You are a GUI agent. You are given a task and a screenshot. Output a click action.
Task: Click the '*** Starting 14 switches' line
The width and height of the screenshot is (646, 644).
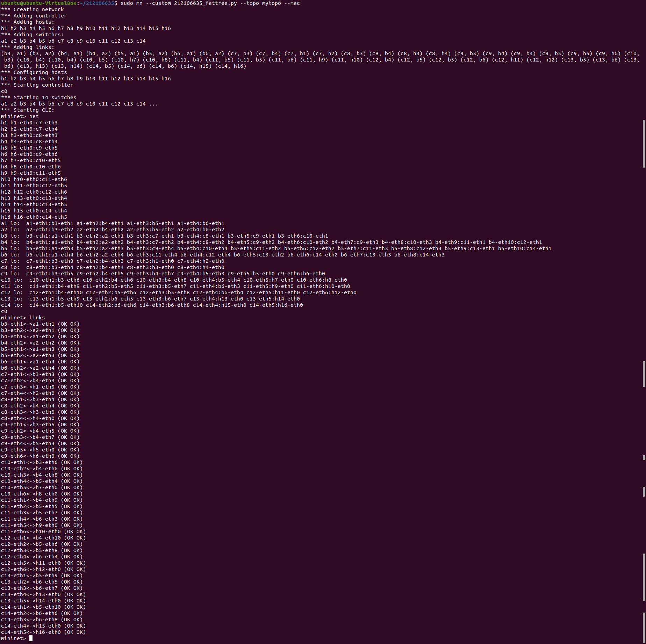(39, 97)
